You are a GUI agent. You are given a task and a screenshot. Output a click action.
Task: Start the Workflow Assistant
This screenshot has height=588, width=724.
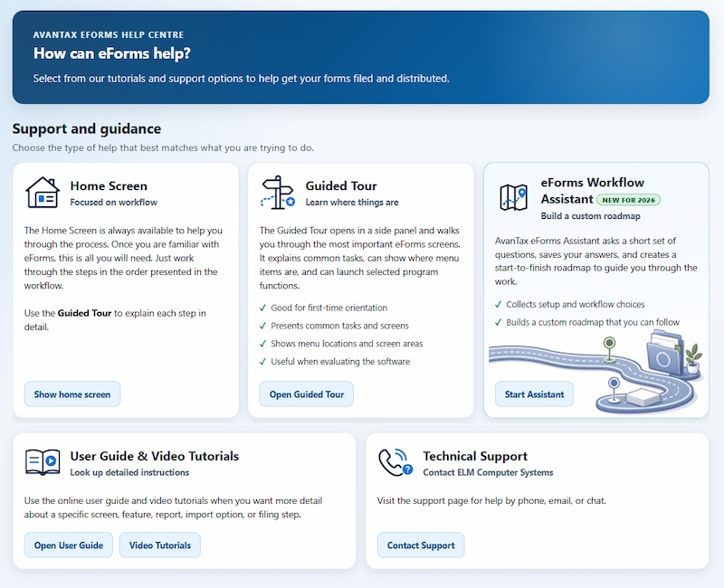[x=534, y=394]
